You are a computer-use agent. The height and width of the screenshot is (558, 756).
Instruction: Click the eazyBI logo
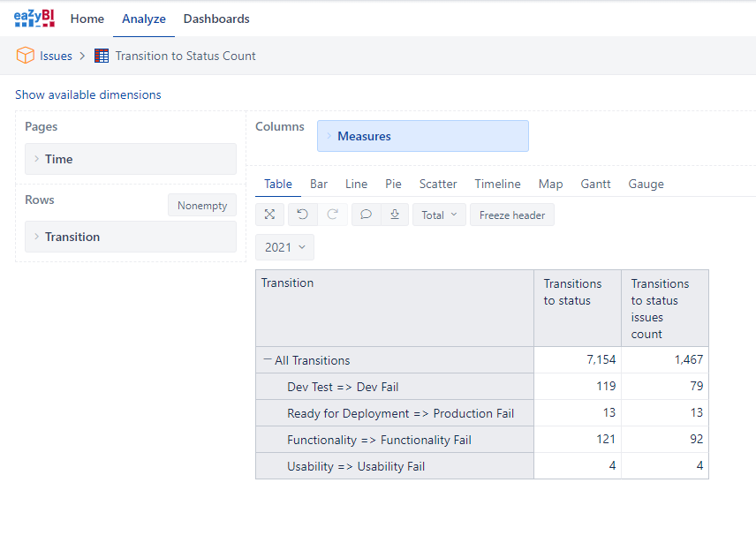(34, 19)
